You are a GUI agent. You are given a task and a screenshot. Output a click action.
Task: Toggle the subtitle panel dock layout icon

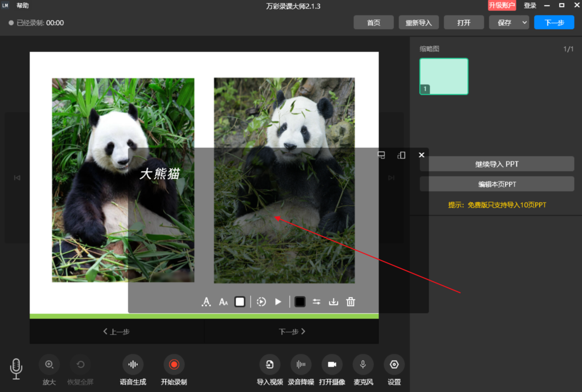(382, 155)
